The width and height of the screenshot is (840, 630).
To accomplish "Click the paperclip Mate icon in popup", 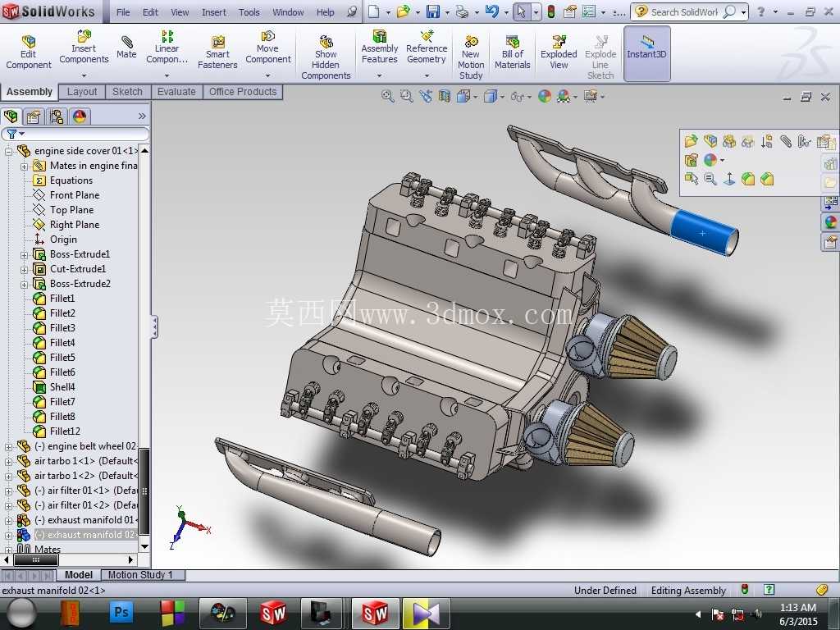I will (785, 141).
